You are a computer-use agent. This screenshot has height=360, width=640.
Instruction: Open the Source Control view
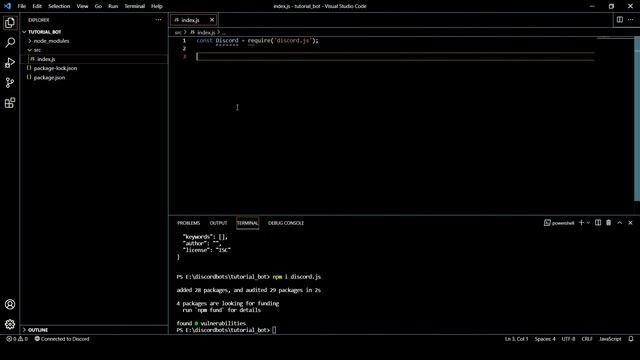pyautogui.click(x=10, y=83)
